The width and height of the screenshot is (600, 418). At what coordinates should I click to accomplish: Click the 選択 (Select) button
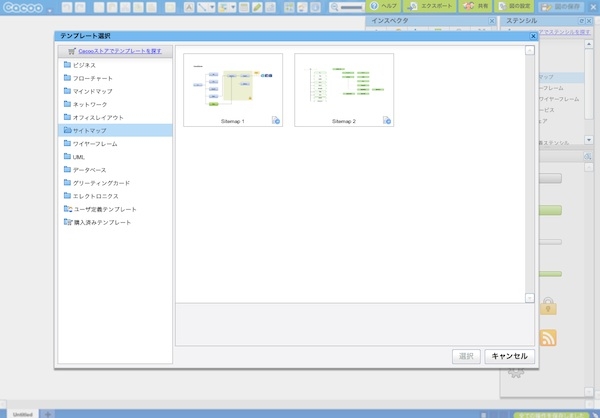[466, 356]
